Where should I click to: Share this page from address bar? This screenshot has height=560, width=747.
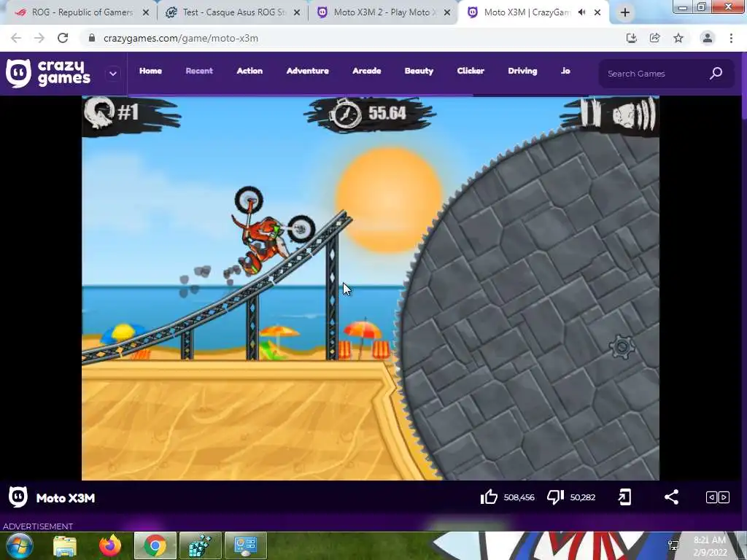click(654, 38)
